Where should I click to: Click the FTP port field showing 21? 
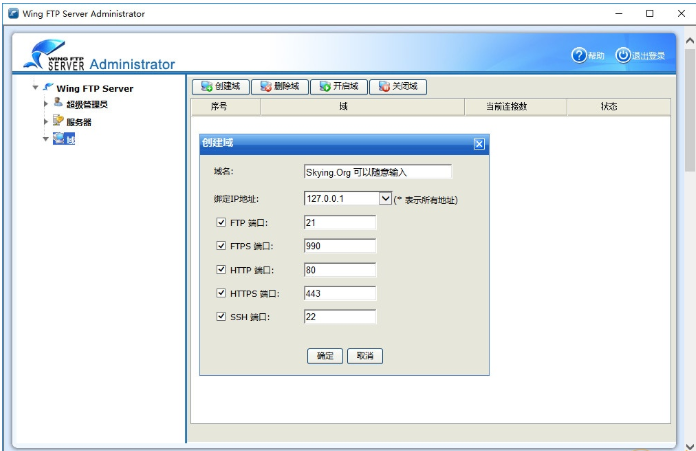point(340,223)
